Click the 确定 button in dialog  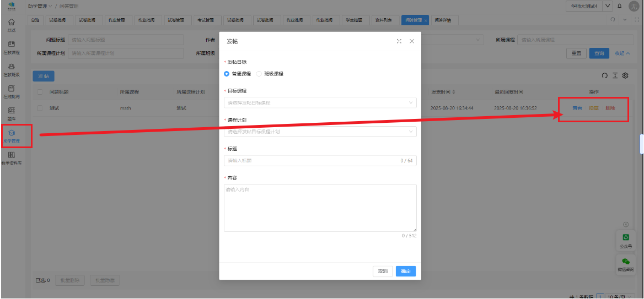point(405,271)
